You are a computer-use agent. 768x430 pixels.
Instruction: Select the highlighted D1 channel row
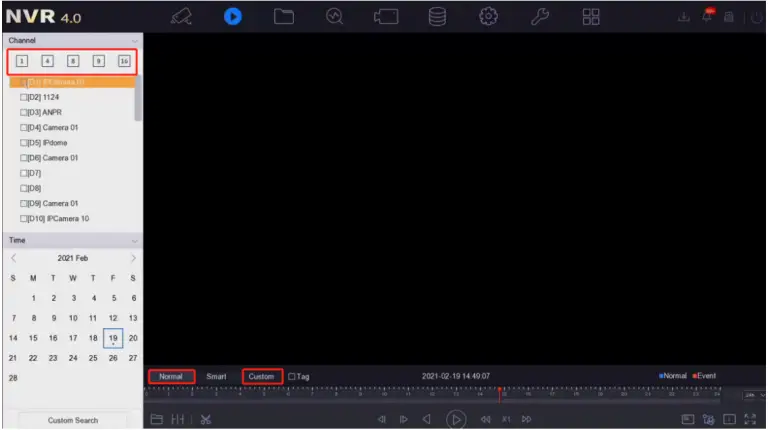[x=72, y=82]
